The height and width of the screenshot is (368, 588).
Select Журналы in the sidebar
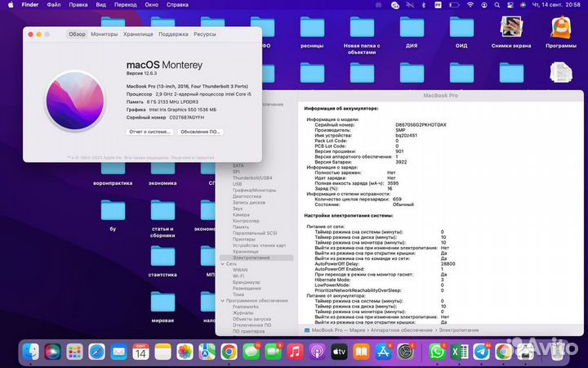[x=243, y=312]
